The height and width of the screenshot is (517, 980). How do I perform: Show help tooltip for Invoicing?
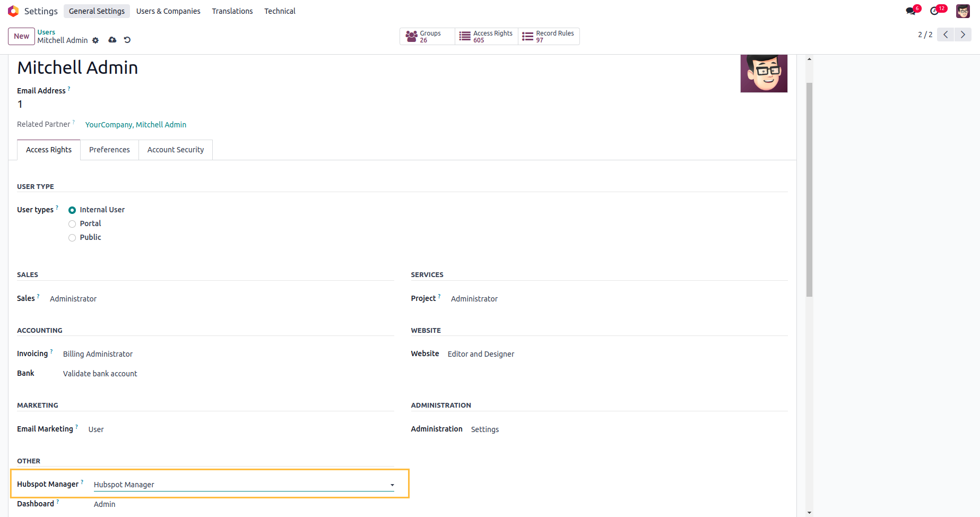coord(51,351)
